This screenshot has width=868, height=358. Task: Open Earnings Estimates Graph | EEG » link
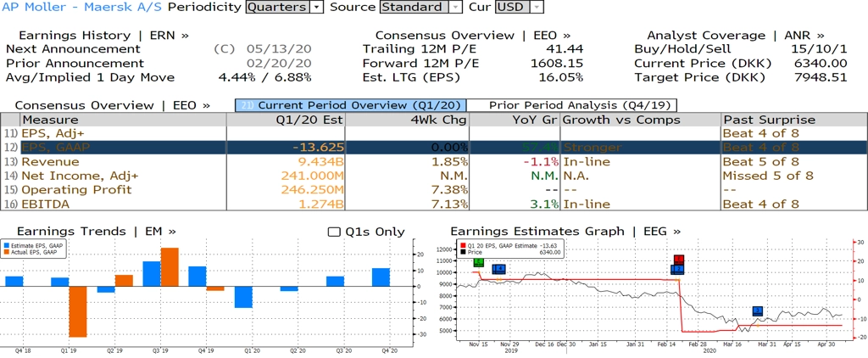tap(565, 232)
